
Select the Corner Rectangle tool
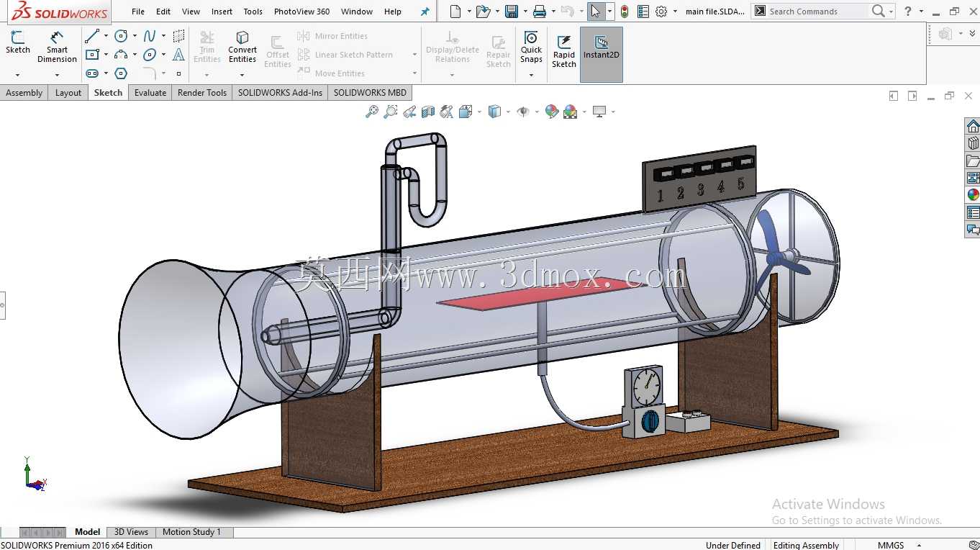click(92, 55)
